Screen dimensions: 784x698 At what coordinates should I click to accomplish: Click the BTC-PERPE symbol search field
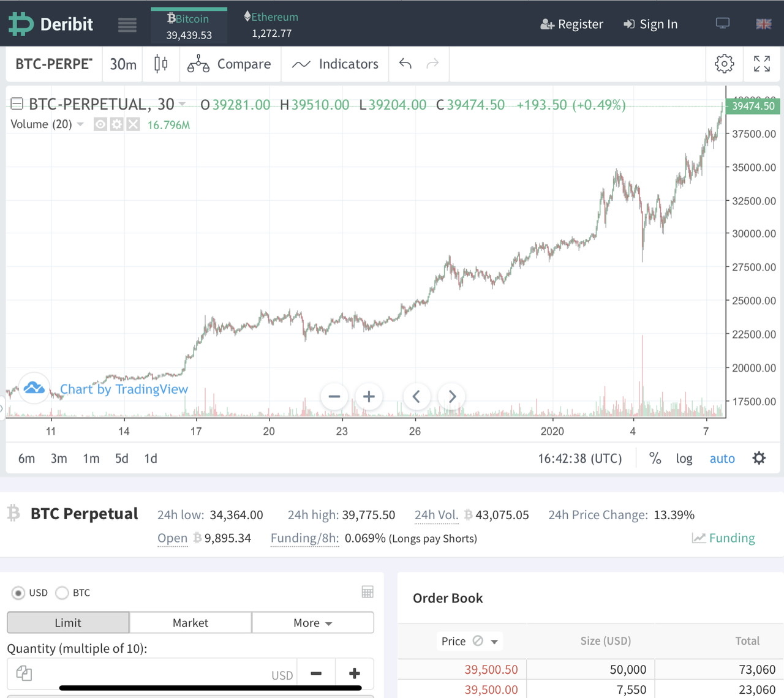pyautogui.click(x=54, y=64)
